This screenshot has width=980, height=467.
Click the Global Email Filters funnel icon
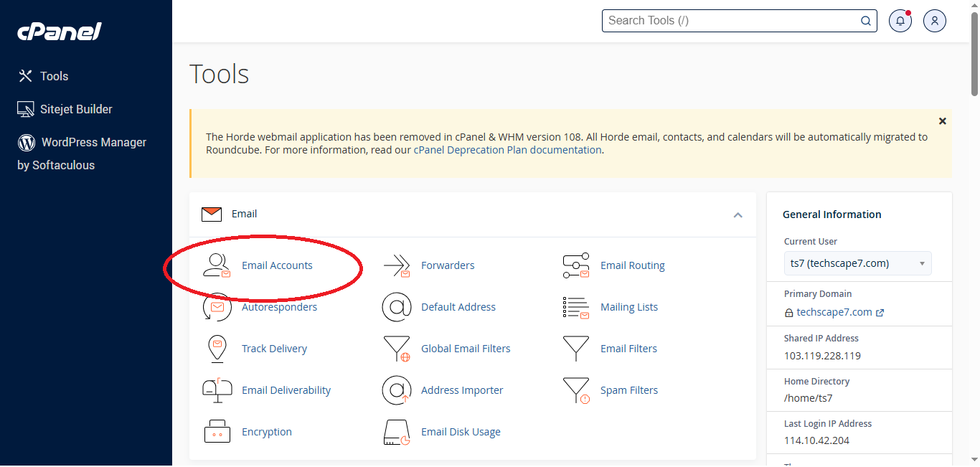pos(396,349)
